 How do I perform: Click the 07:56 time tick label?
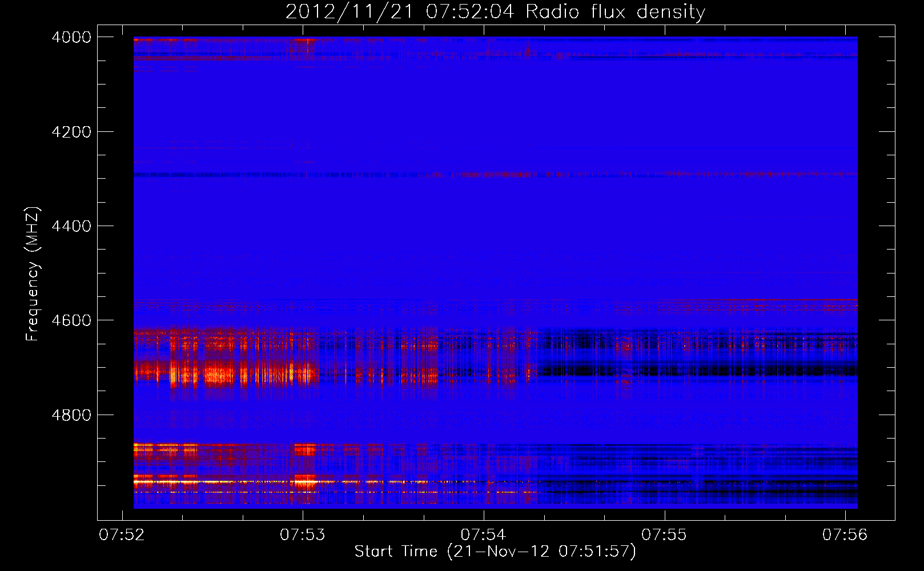coord(845,535)
